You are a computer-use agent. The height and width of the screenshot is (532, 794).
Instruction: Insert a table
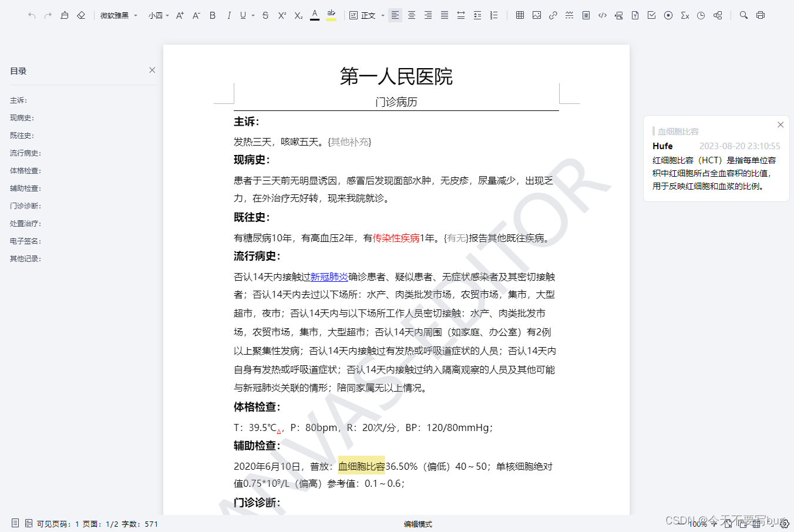point(520,15)
